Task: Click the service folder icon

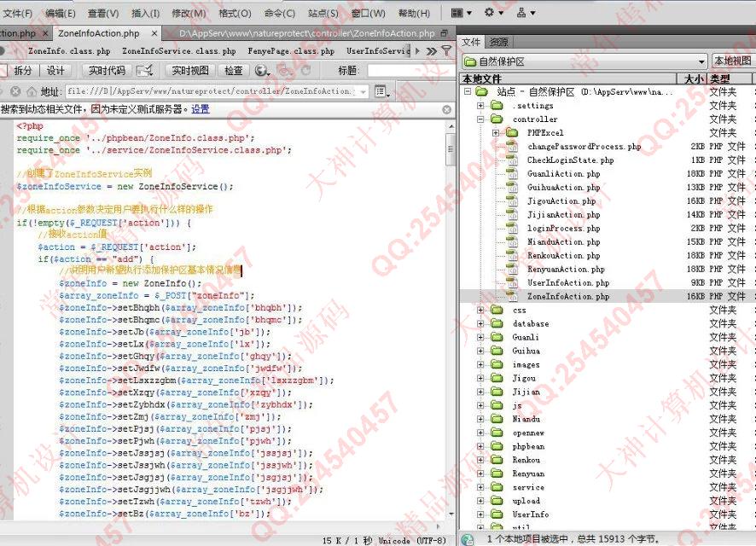Action: (x=497, y=487)
